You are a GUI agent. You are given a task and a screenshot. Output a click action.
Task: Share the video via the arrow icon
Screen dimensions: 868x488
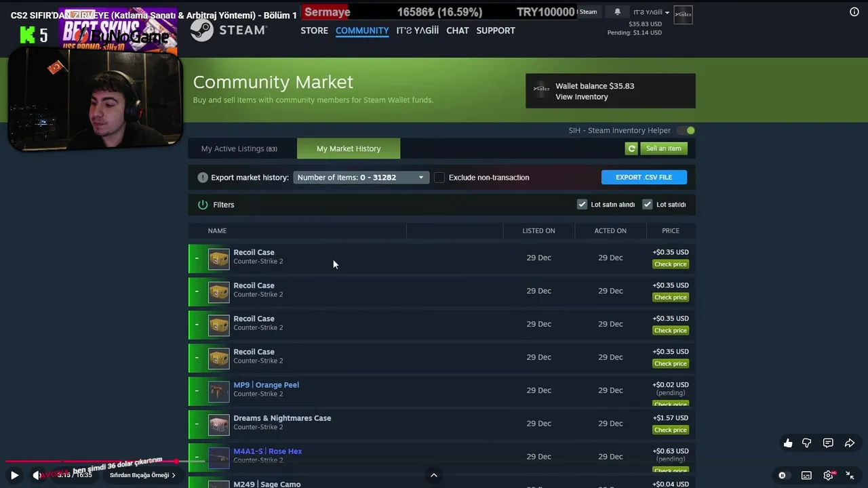pos(850,443)
